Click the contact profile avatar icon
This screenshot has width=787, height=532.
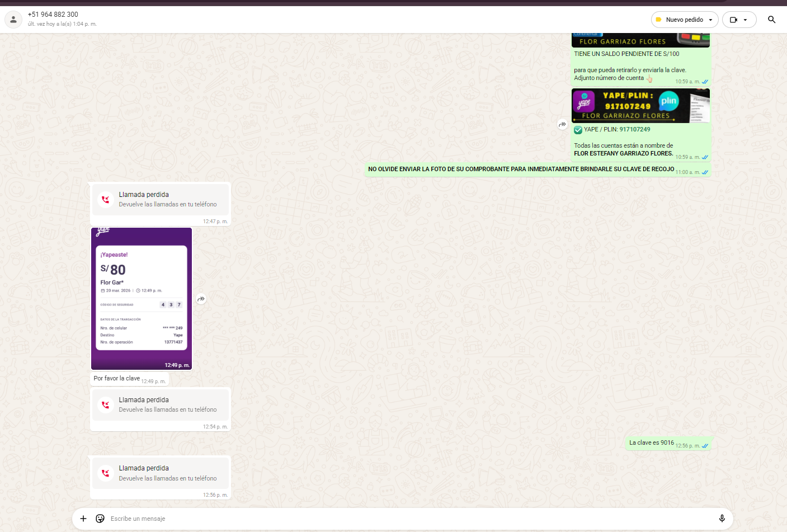tap(13, 20)
